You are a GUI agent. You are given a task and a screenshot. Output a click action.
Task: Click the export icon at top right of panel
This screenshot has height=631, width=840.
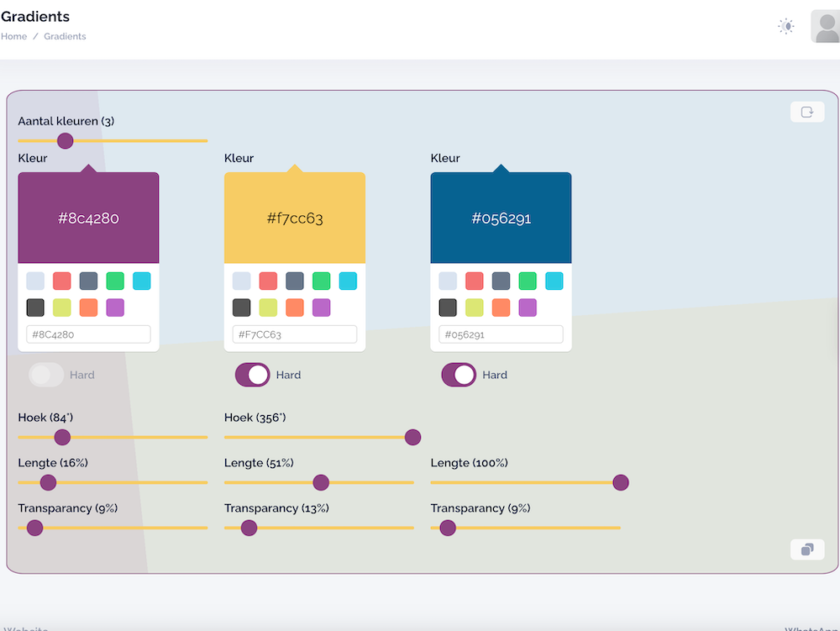807,113
